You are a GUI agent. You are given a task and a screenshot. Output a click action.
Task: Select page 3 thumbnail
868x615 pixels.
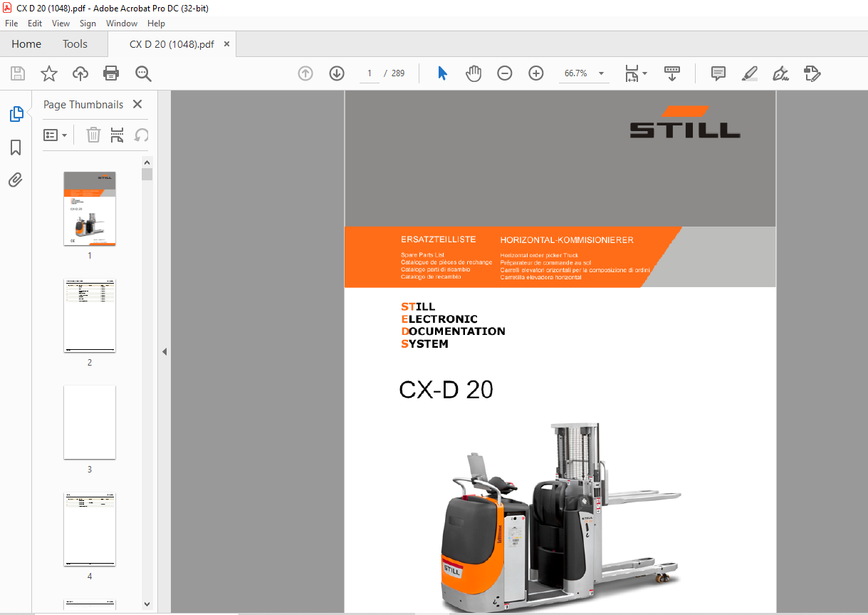[90, 423]
